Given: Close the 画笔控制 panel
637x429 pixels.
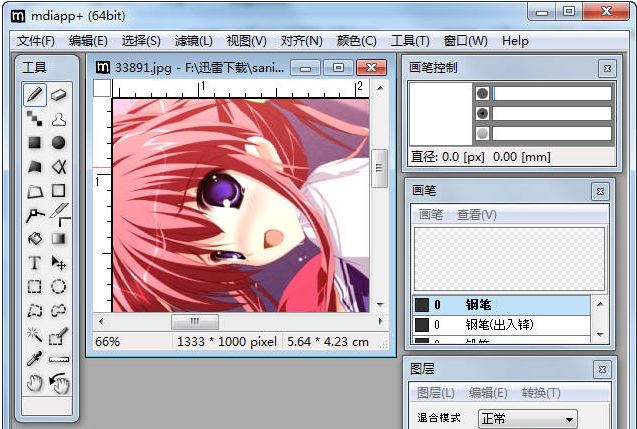Looking at the screenshot, I should [x=607, y=69].
